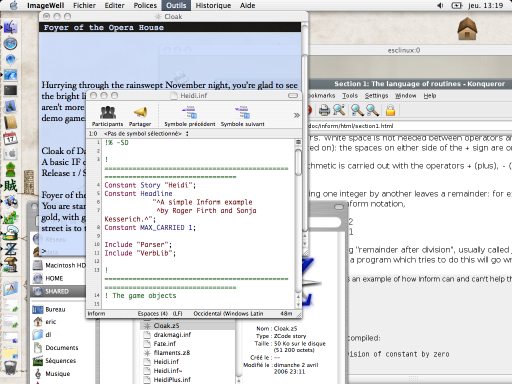512x384 pixels.
Task: Open the Espaces (4) tab-width popup
Action: [153, 314]
